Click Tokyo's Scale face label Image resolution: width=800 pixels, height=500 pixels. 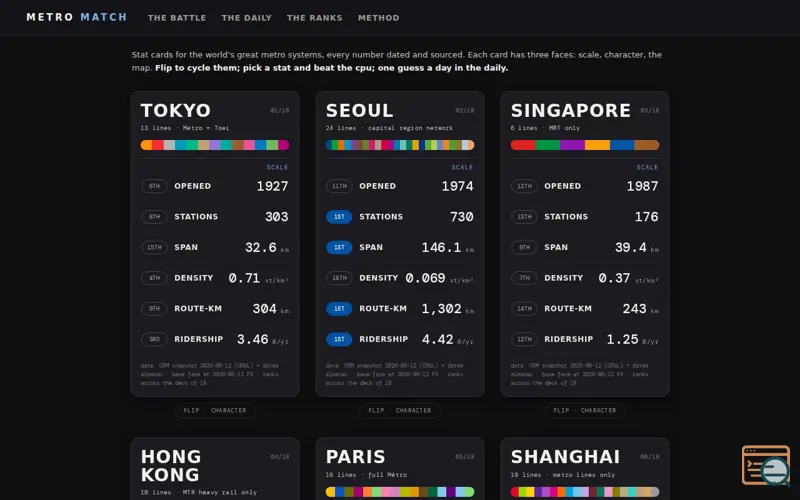277,167
